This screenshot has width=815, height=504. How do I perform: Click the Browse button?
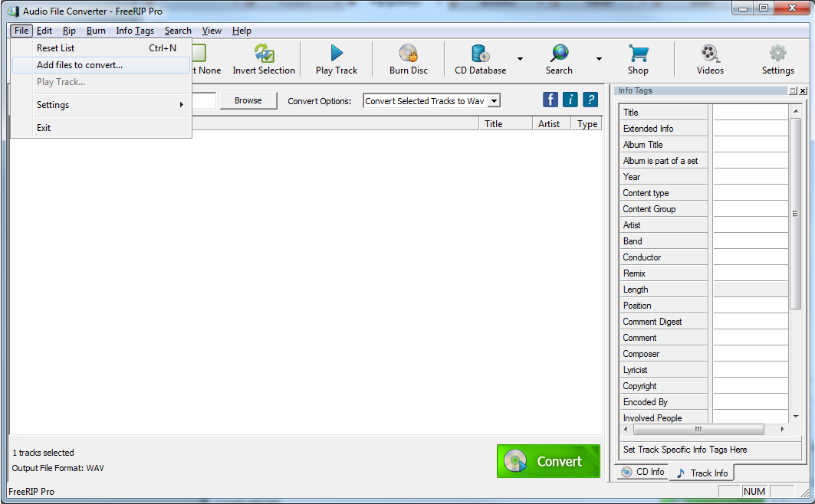click(x=248, y=100)
